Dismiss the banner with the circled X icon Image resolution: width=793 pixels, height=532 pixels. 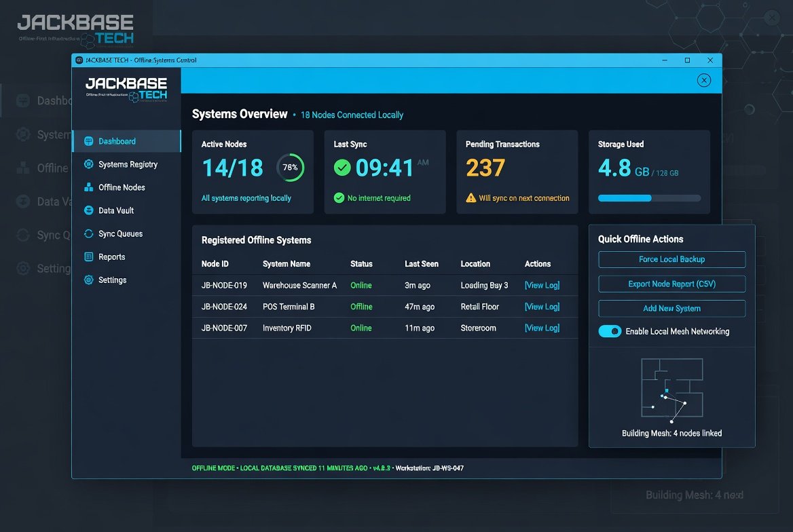704,80
